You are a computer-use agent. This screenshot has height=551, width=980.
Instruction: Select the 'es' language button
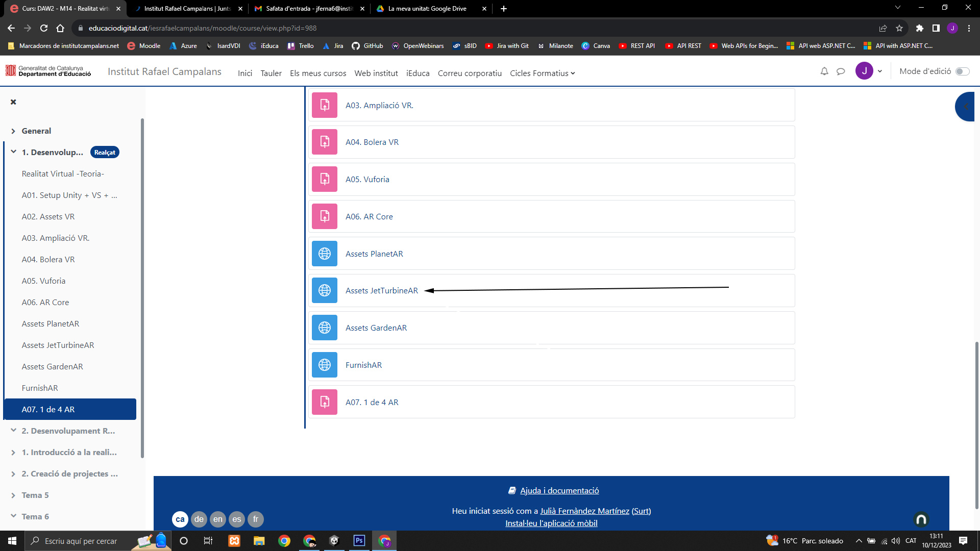[237, 519]
